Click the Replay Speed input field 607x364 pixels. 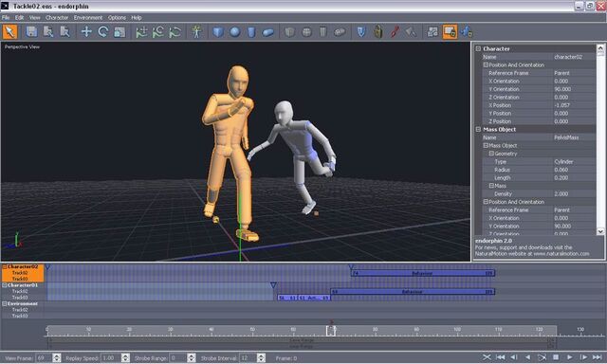tap(111, 358)
